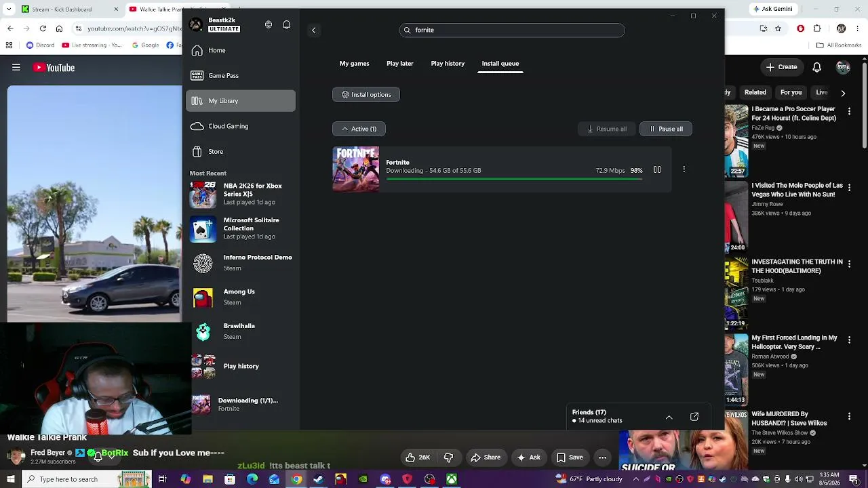The width and height of the screenshot is (868, 488).
Task: Open the Discord bookmark
Action: (40, 45)
